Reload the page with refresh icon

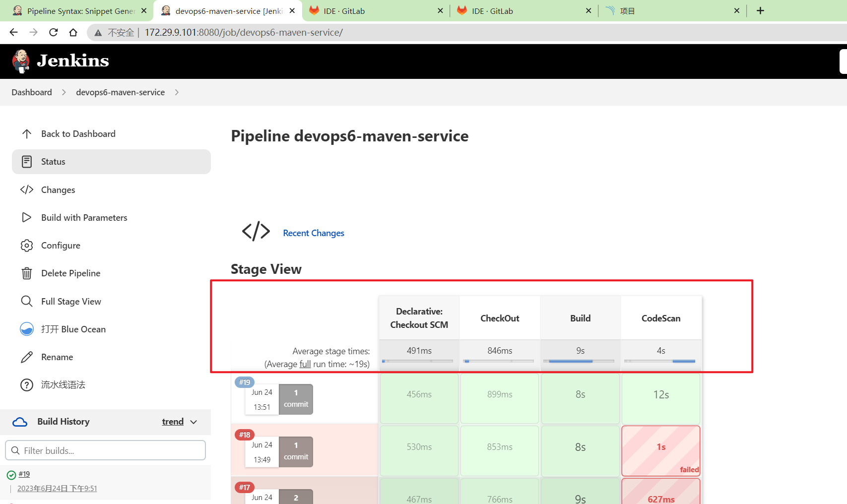click(53, 32)
